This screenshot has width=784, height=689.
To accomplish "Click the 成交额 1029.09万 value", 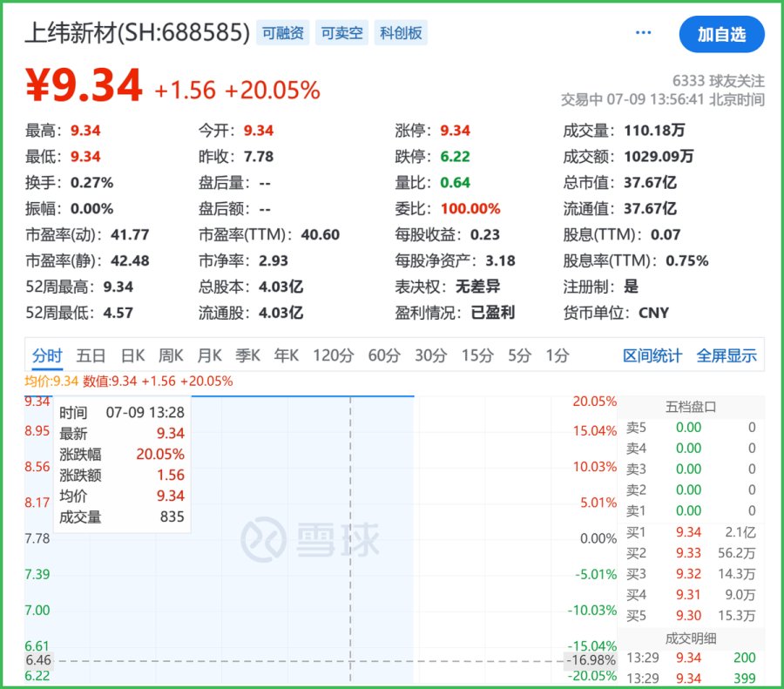I will click(659, 157).
